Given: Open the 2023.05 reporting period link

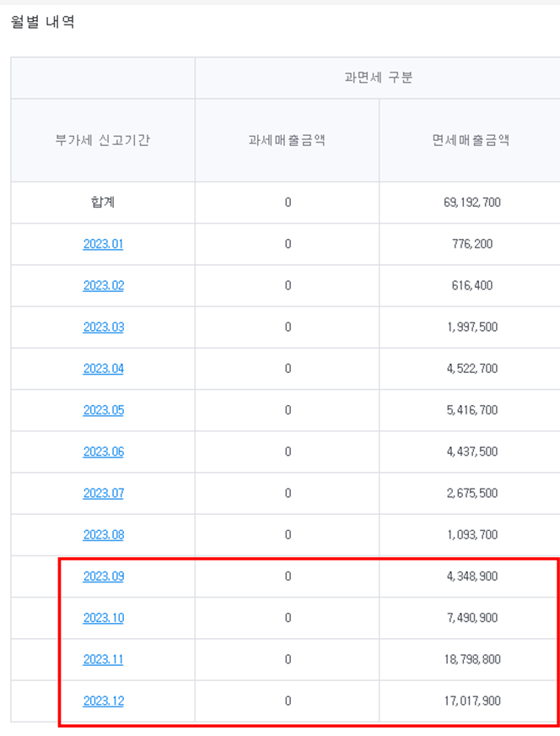Looking at the screenshot, I should (x=104, y=410).
